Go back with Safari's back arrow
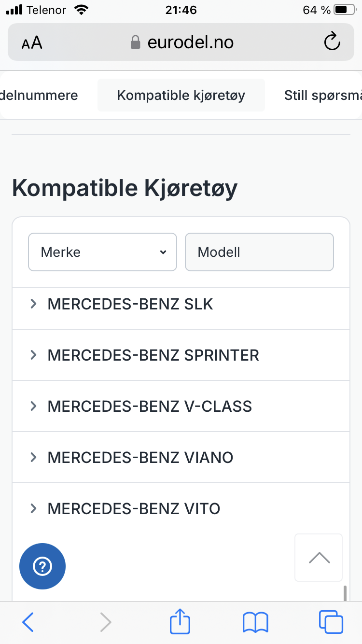Viewport: 362px width, 644px height. coord(28,622)
